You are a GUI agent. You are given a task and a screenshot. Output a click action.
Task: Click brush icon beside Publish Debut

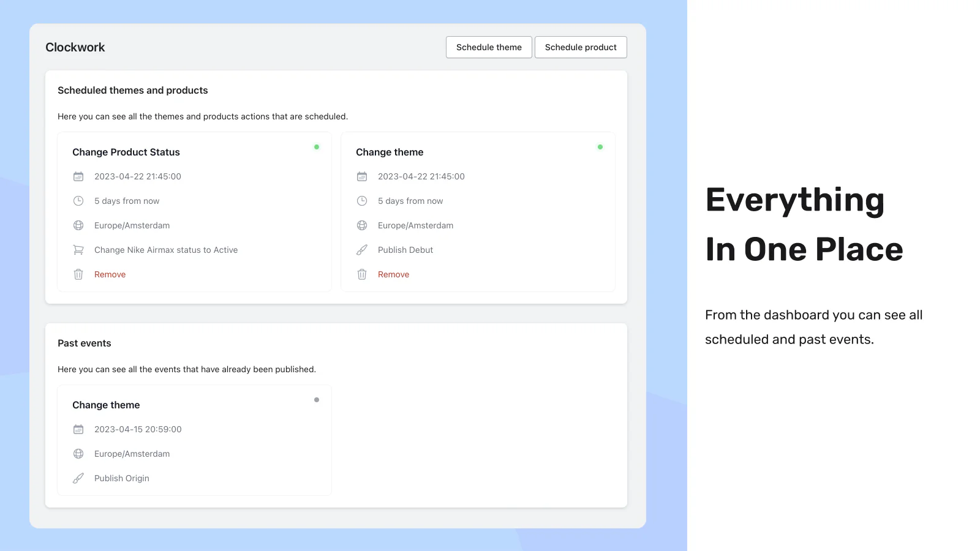pyautogui.click(x=362, y=250)
